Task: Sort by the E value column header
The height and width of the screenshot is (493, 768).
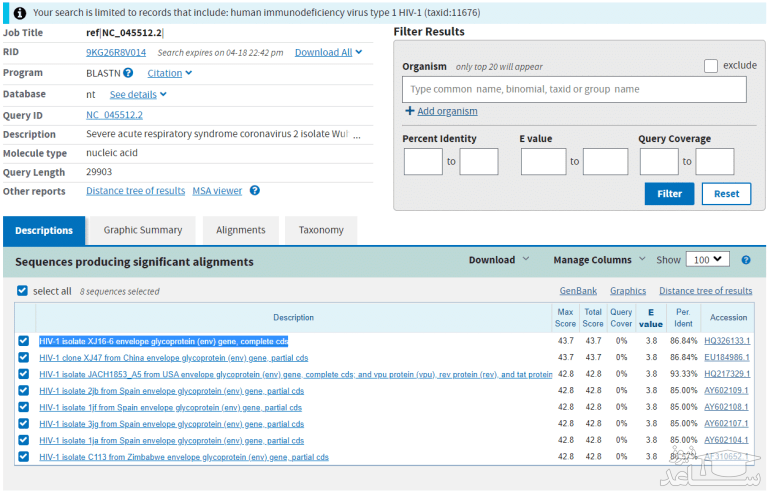Action: pos(651,318)
